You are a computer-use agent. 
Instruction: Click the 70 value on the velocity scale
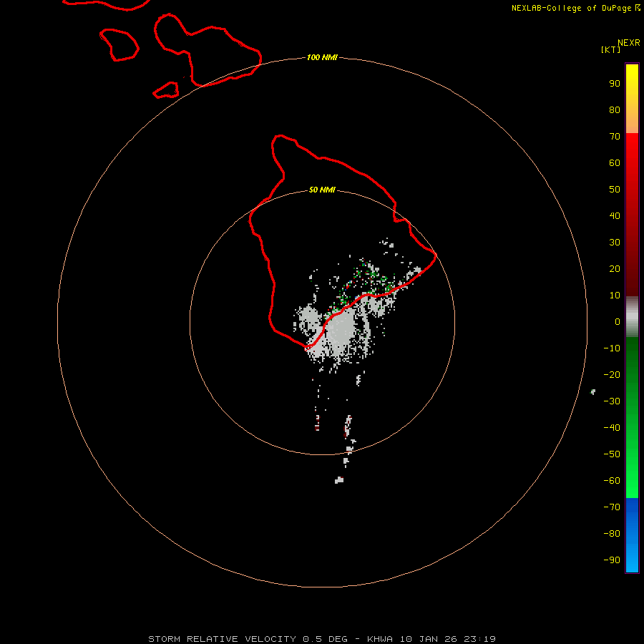[615, 137]
